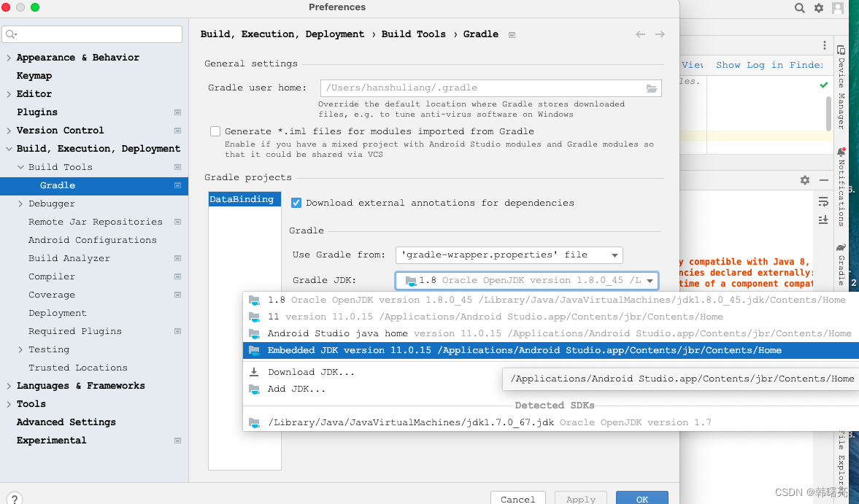Pick detected jdk1.7.0_67.jdk SDK entry
Image resolution: width=859 pixels, height=504 pixels.
point(550,422)
